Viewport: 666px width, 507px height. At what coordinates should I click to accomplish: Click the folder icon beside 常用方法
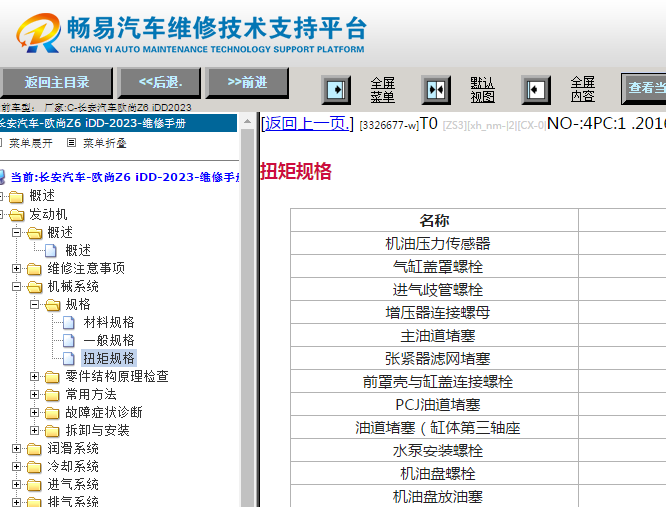pyautogui.click(x=52, y=394)
